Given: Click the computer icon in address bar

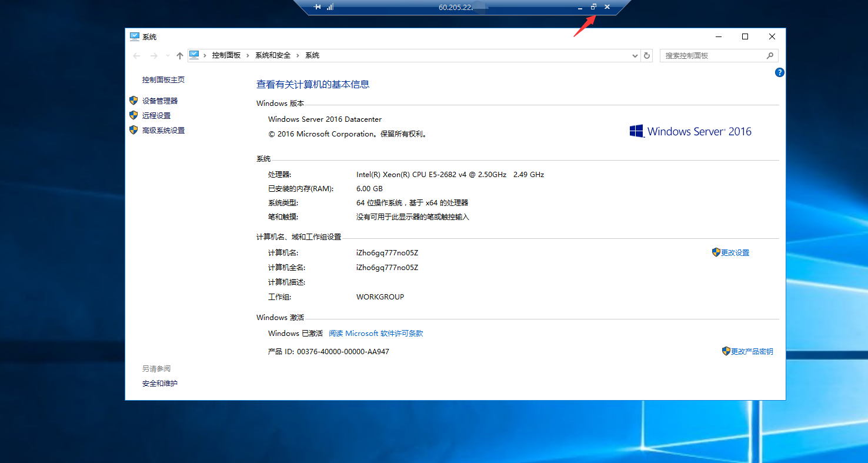Looking at the screenshot, I should 194,55.
